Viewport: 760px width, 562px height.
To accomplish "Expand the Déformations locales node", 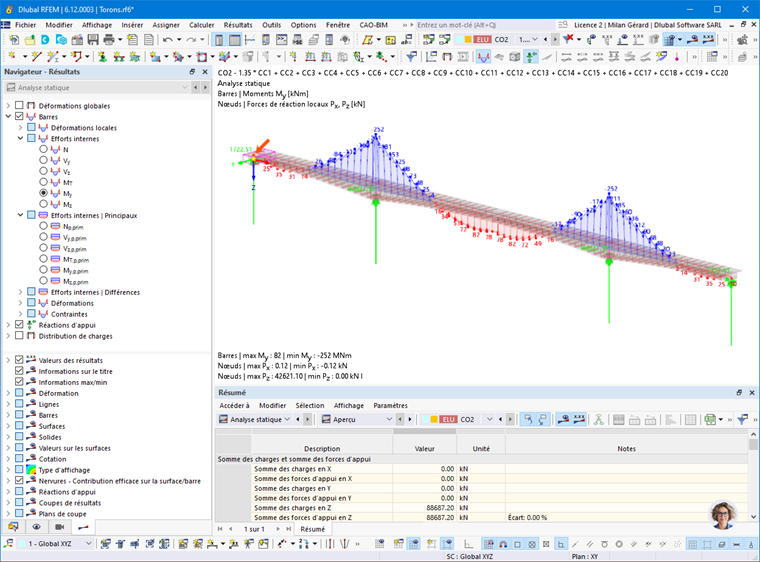I will pyautogui.click(x=20, y=128).
